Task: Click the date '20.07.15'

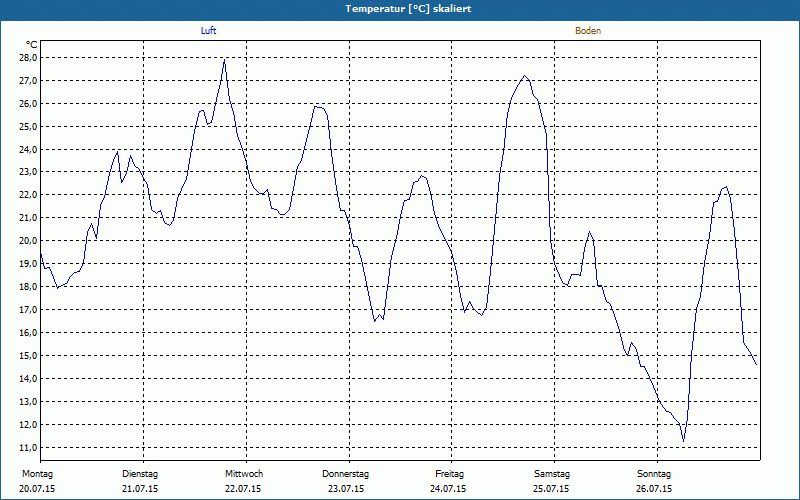Action: point(37,489)
